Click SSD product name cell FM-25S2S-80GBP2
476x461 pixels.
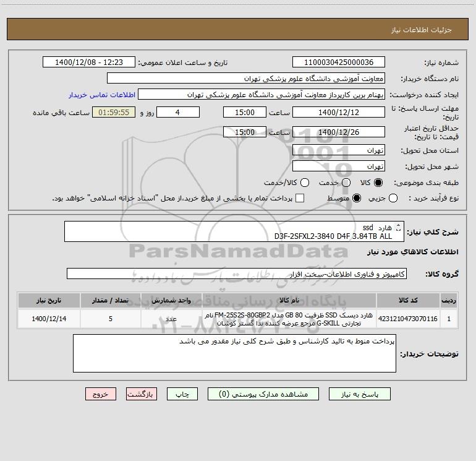(289, 319)
